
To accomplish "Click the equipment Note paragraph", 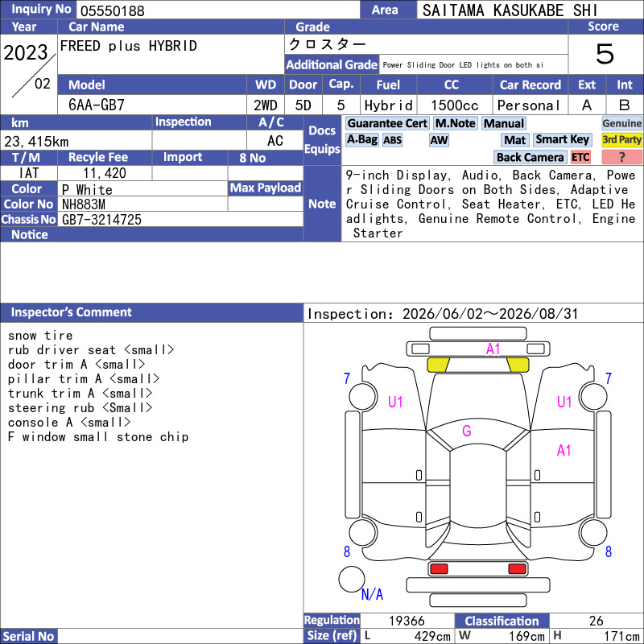I will click(x=491, y=204).
